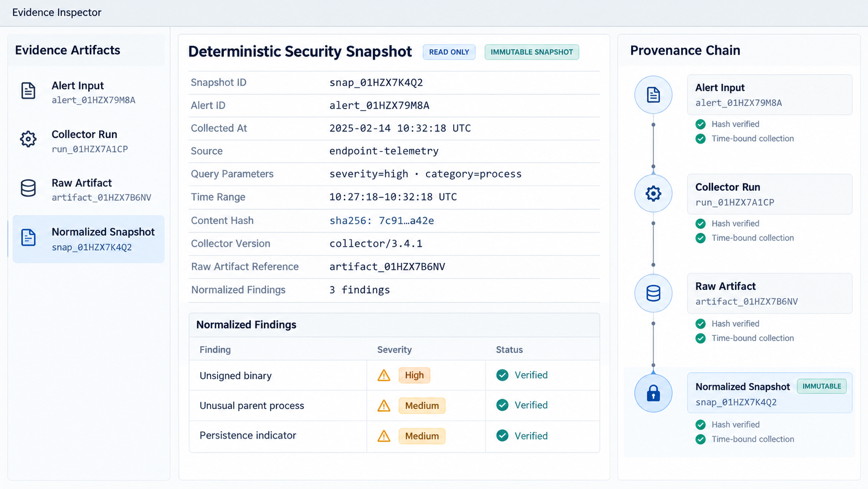Click the High severity badge
This screenshot has width=868, height=489.
414,375
